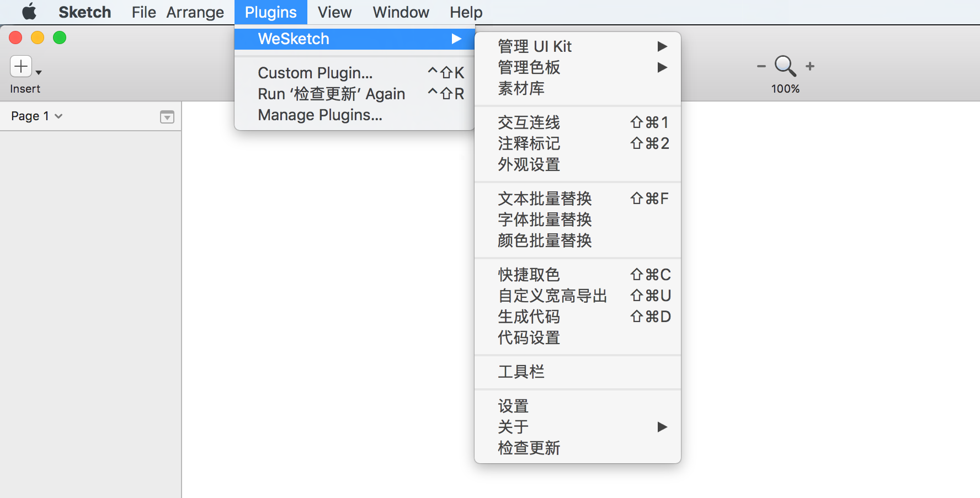
Task: Open the View menu
Action: pyautogui.click(x=334, y=12)
